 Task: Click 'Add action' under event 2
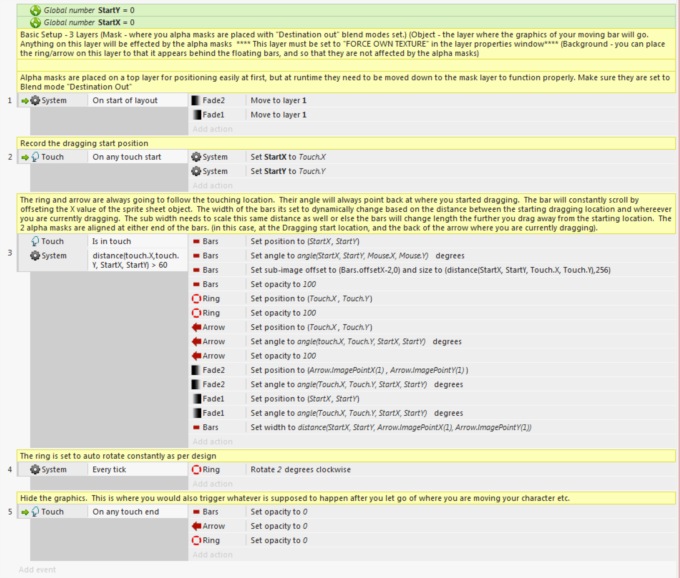point(212,186)
